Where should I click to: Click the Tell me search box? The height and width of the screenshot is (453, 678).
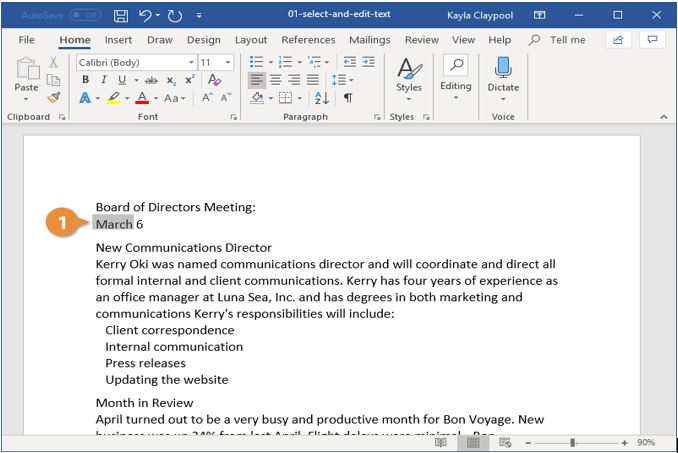(558, 40)
